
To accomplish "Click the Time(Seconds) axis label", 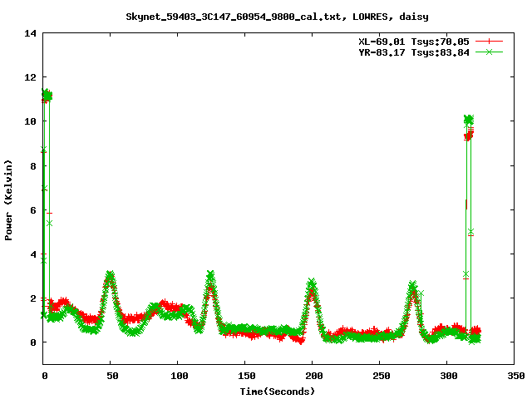I will 277,392.
